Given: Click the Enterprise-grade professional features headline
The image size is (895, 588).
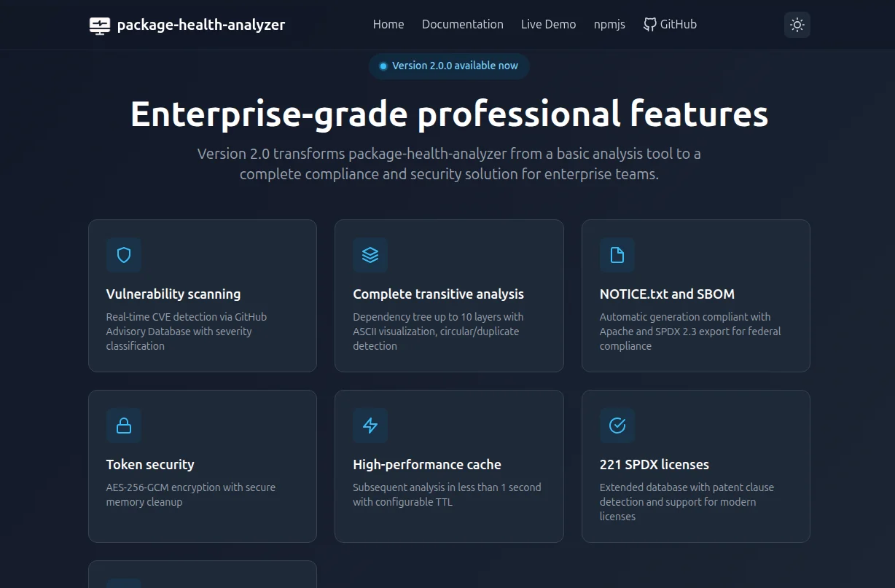Looking at the screenshot, I should (x=449, y=114).
